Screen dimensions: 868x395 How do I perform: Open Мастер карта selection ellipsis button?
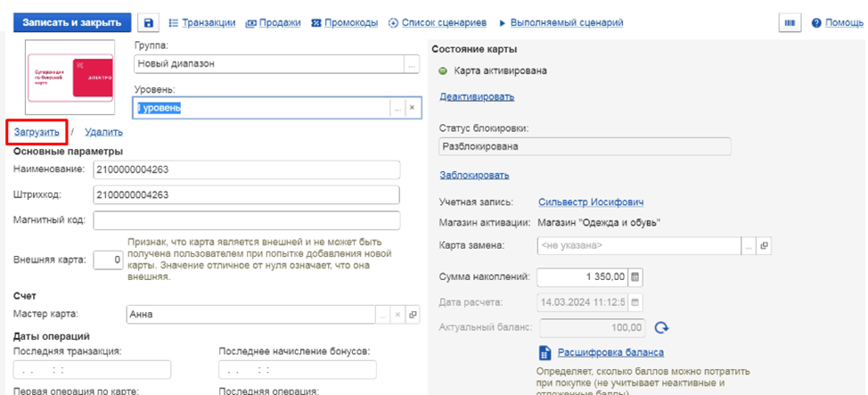382,315
